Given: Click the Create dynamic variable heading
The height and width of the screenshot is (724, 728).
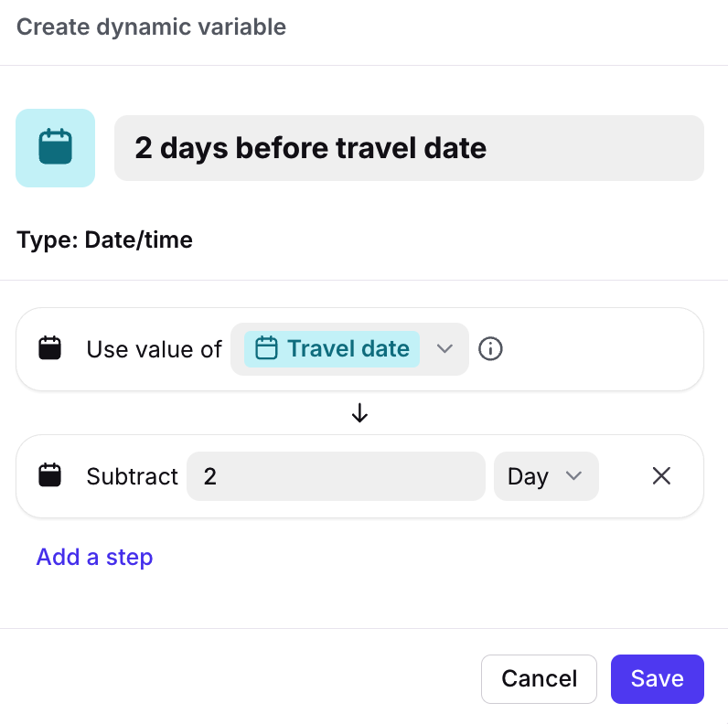Looking at the screenshot, I should tap(151, 27).
